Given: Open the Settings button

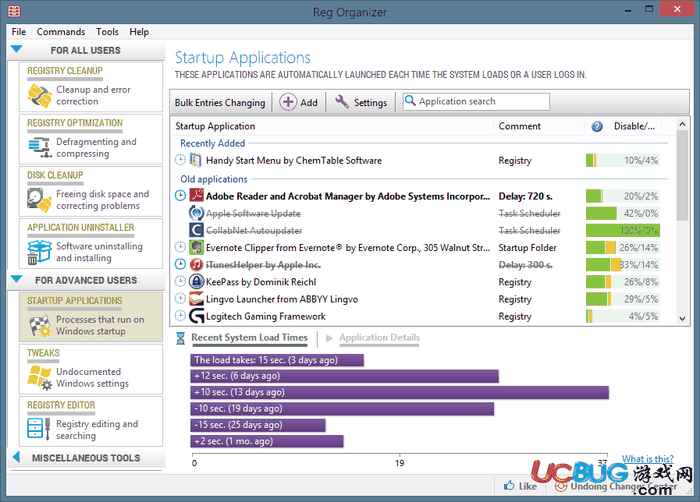Looking at the screenshot, I should (x=361, y=102).
